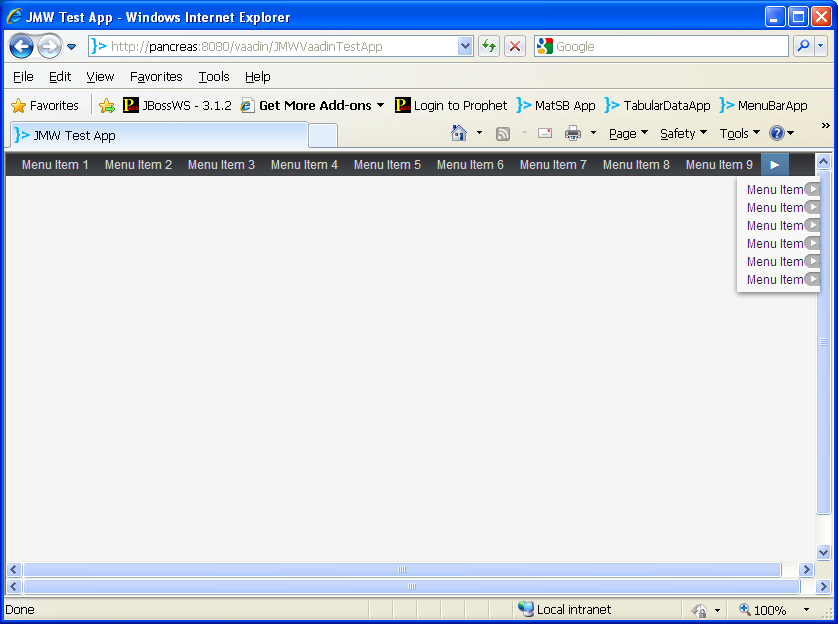Viewport: 838px width, 624px height.
Task: Click the Refresh page icon
Action: (489, 46)
